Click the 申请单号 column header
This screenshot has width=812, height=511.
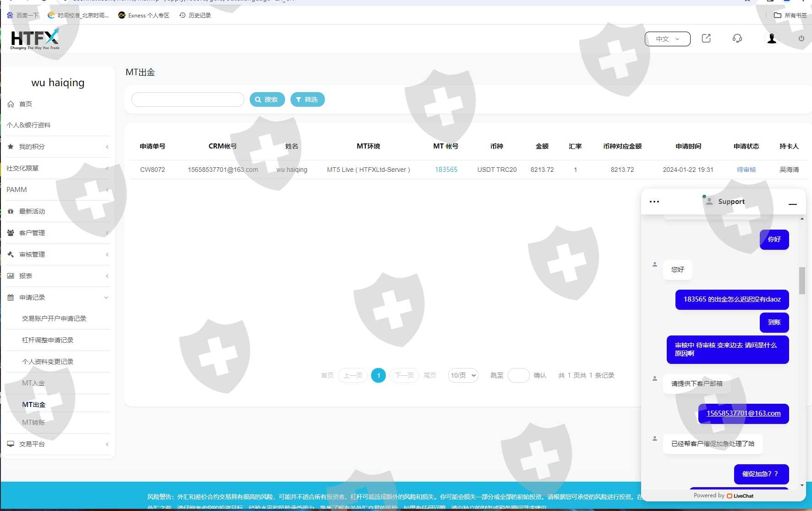click(x=153, y=146)
